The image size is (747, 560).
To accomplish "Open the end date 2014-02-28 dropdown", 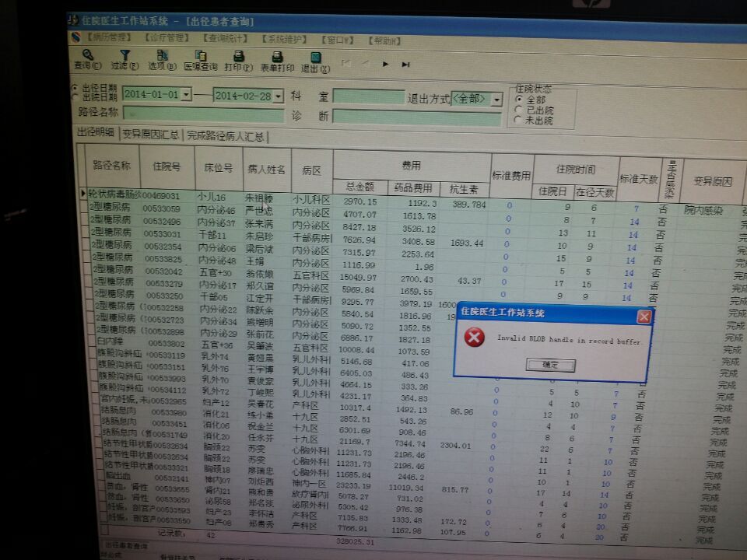I will [279, 96].
